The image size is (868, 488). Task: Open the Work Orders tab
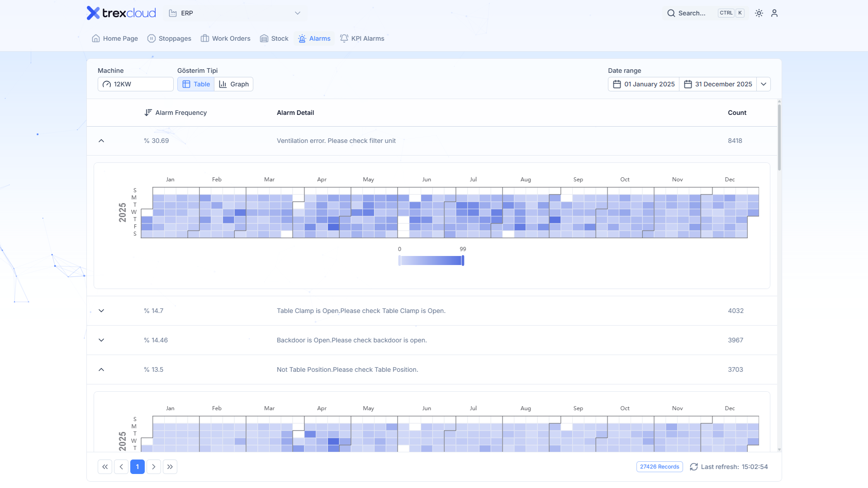[x=225, y=38]
